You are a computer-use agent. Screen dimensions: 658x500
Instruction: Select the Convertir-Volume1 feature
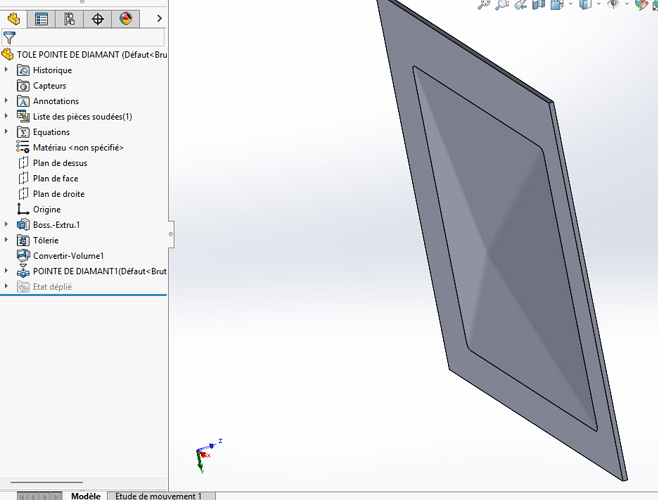pyautogui.click(x=68, y=256)
